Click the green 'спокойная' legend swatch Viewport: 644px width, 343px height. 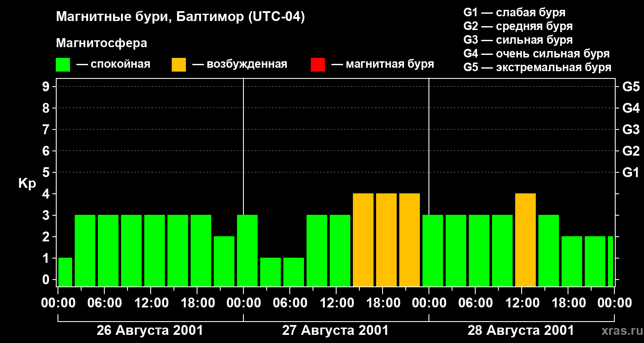click(63, 65)
